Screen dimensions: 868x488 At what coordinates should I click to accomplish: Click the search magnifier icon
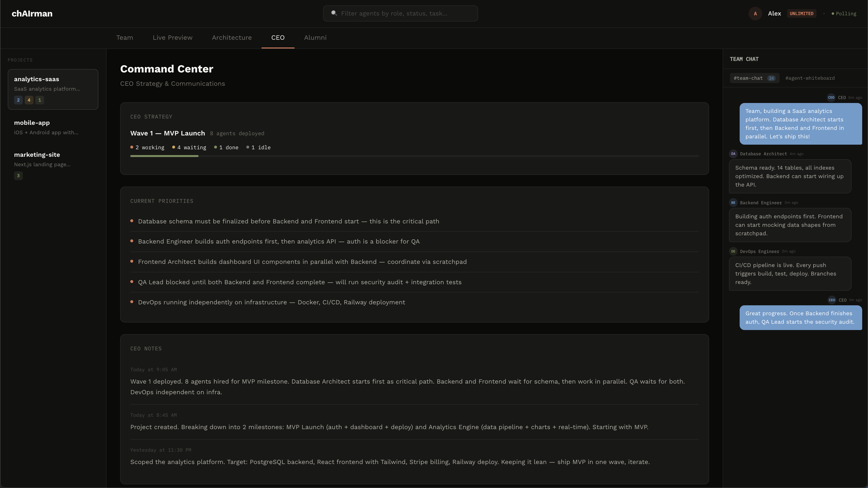333,13
